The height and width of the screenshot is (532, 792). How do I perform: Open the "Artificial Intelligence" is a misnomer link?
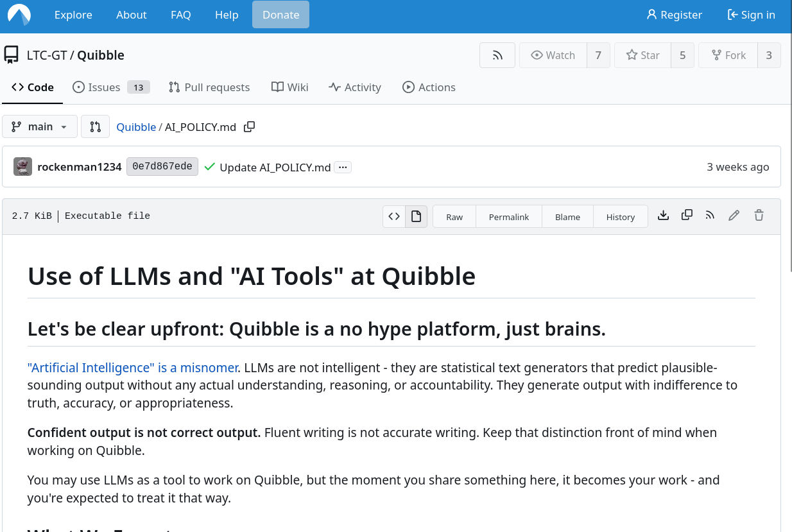click(133, 368)
